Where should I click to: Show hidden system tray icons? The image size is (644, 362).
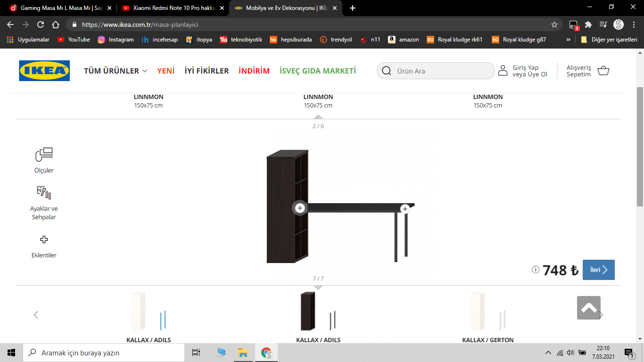548,353
